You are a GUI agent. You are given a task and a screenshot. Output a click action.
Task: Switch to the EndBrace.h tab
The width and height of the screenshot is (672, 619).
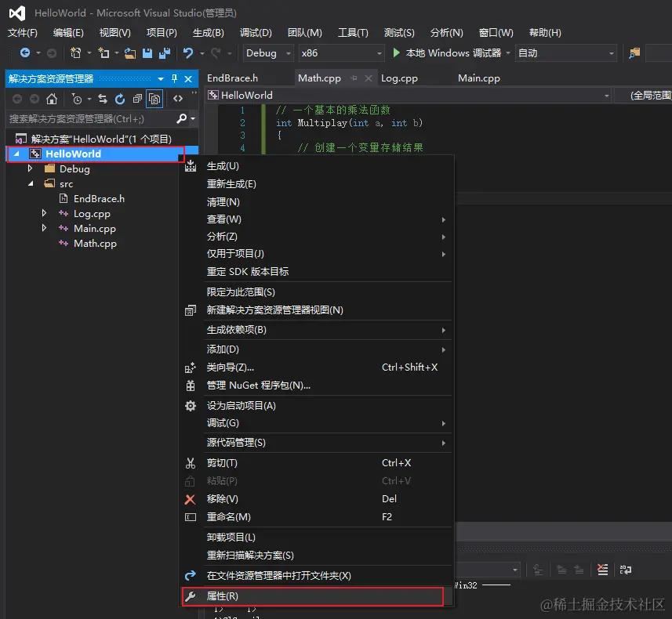(232, 78)
